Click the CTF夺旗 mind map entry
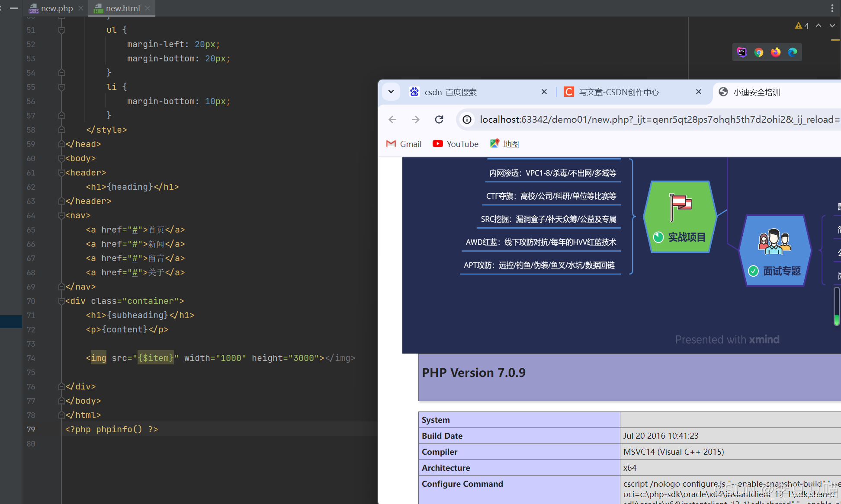This screenshot has height=504, width=841. [551, 196]
